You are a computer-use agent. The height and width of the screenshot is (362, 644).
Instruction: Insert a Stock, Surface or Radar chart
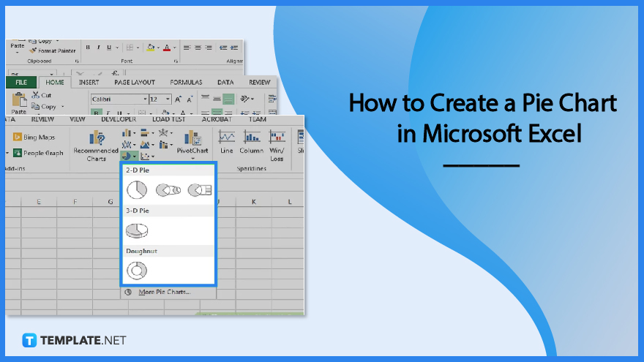(165, 133)
